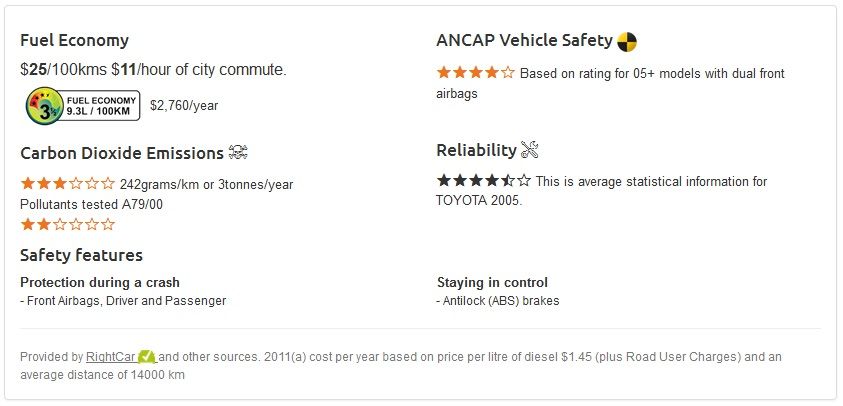Click the carbon dioxide three-star rating
Screen dimensions: 843x406
point(68,184)
